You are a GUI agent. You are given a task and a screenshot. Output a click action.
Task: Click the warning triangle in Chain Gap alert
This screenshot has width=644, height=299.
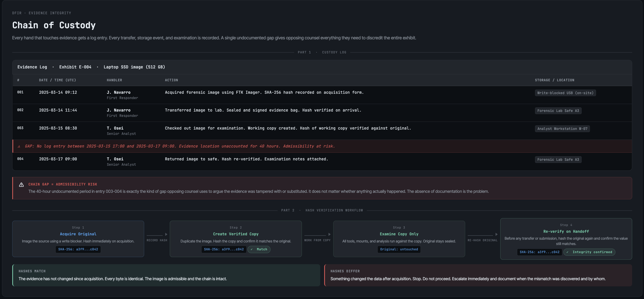pyautogui.click(x=22, y=185)
